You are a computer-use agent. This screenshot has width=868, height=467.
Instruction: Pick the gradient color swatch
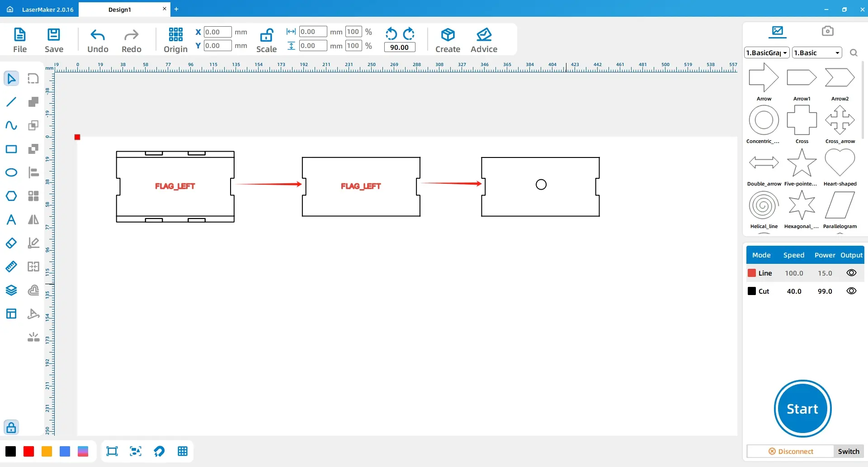83,451
